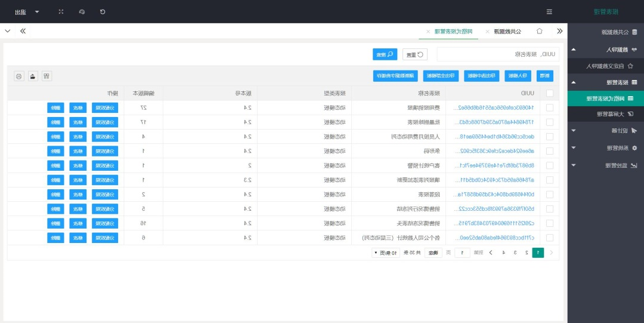
Task: Open the theme palette icon in header
Action: coord(82,11)
